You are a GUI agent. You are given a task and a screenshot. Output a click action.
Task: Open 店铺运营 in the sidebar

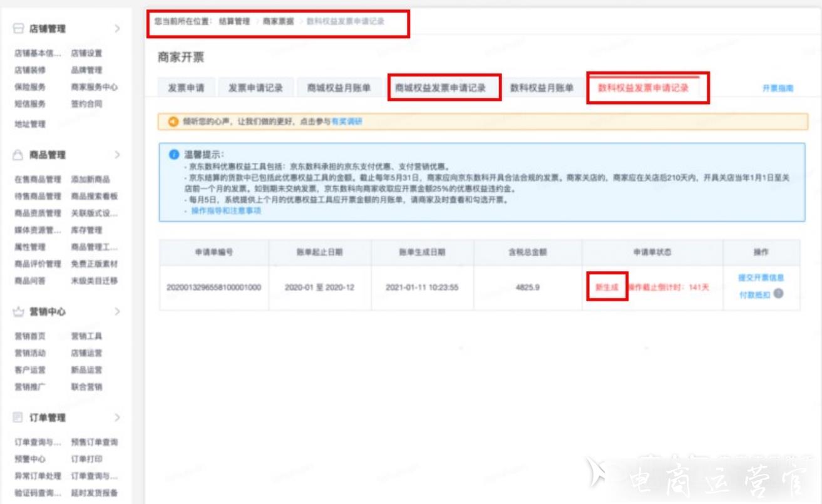click(87, 353)
